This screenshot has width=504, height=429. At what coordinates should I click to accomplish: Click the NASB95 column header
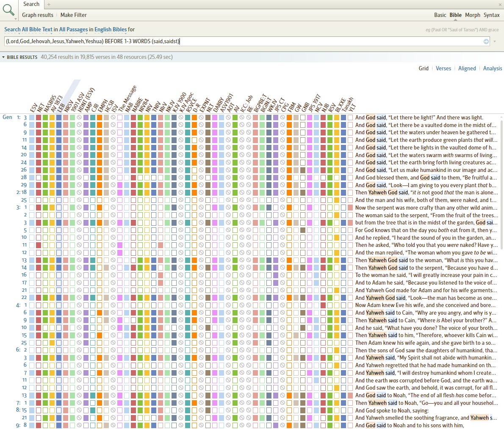pos(50,104)
